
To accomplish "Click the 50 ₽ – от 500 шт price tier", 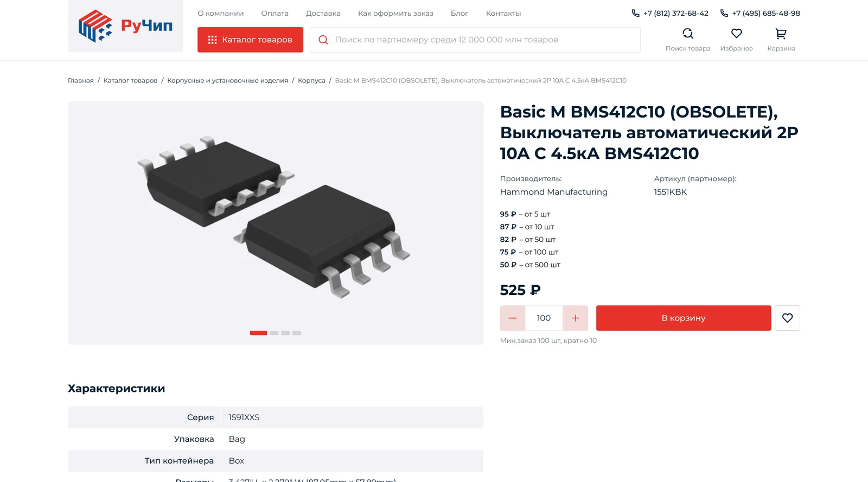I will pyautogui.click(x=530, y=265).
